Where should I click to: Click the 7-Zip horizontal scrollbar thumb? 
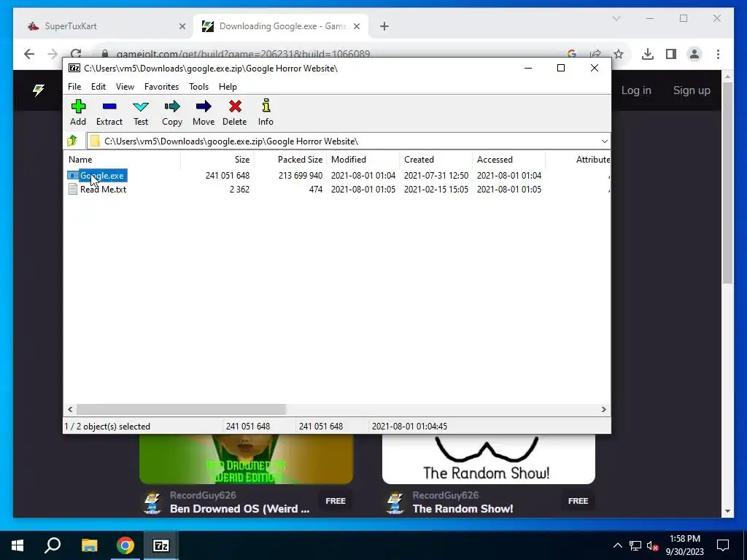[181, 410]
